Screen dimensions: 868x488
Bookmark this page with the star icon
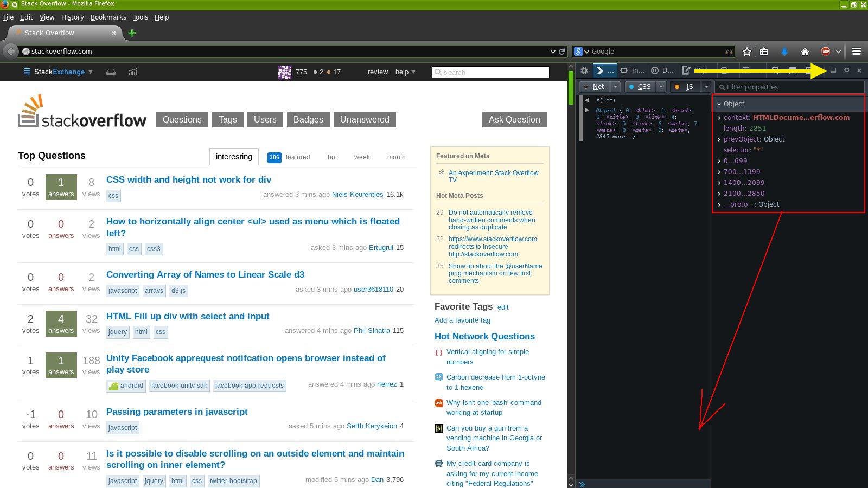click(x=747, y=52)
